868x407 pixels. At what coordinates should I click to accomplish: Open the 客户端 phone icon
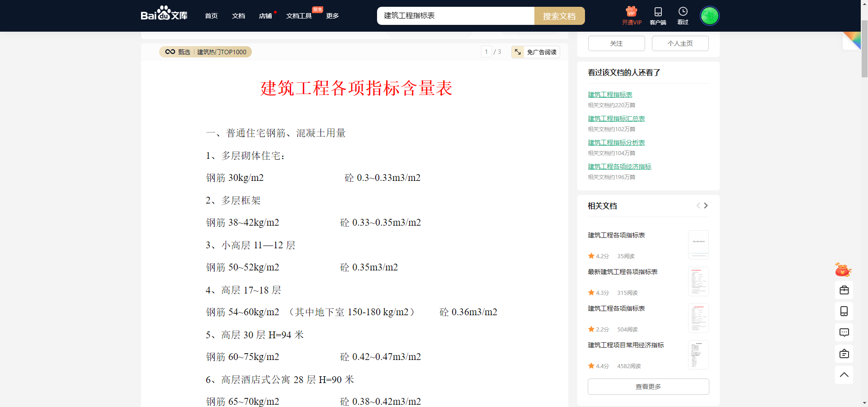[x=658, y=12]
